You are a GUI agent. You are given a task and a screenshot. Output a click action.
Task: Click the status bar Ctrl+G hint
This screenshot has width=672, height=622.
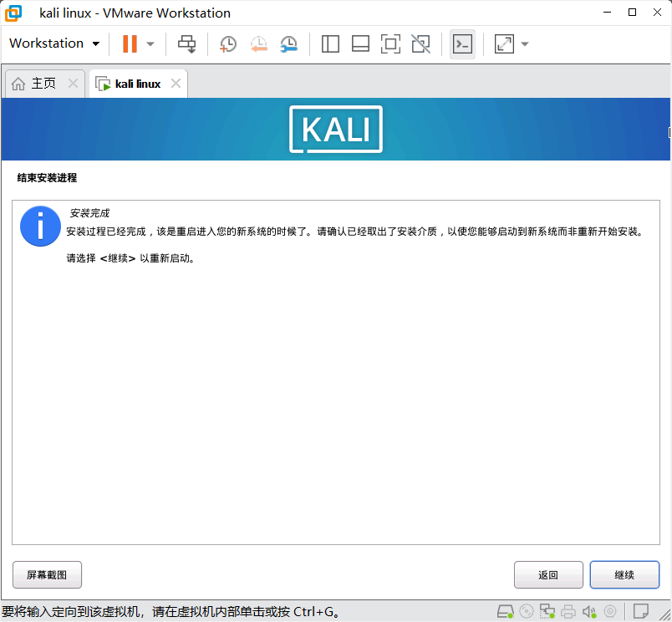(x=171, y=611)
